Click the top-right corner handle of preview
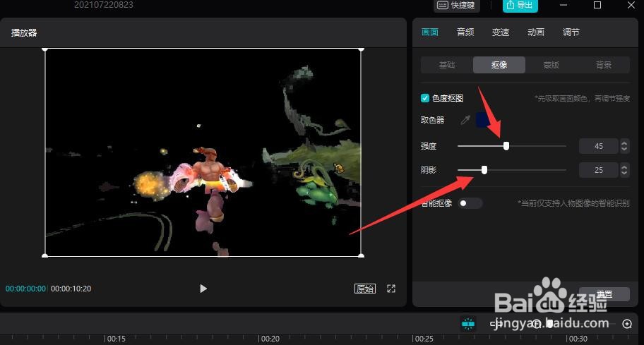 pos(361,49)
